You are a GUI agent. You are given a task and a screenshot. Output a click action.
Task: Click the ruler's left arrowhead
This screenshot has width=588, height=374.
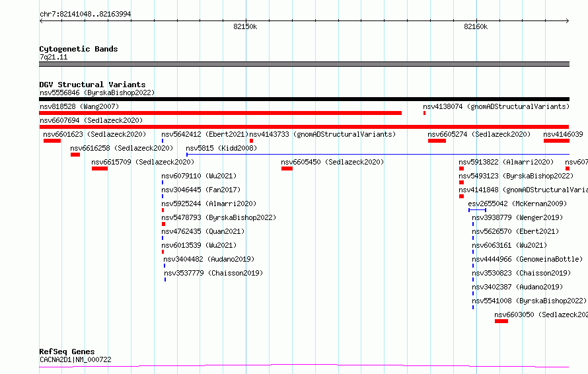[x=41, y=21]
